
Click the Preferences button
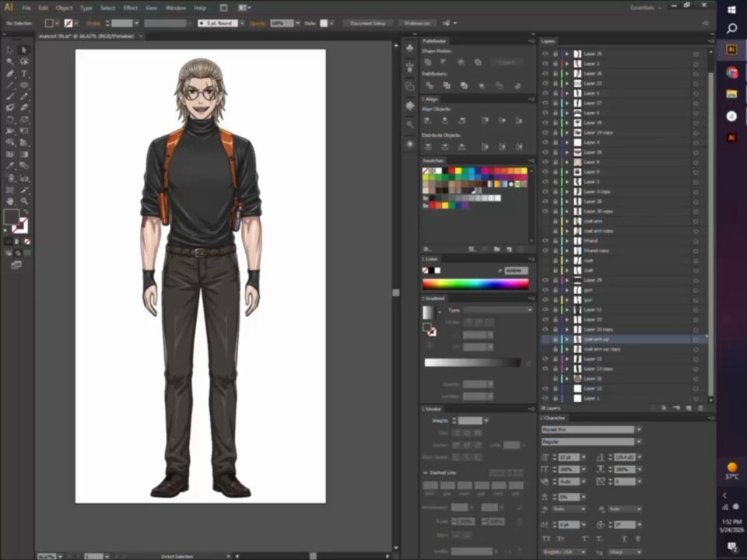pos(417,23)
